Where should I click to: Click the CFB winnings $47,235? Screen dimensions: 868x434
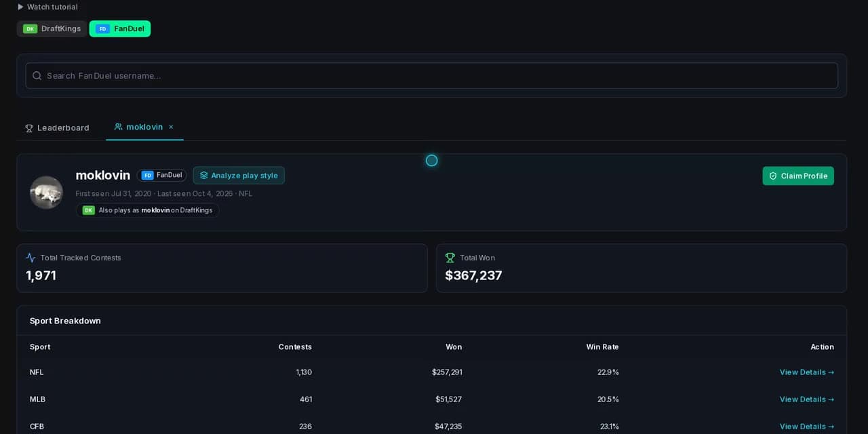[448, 427]
